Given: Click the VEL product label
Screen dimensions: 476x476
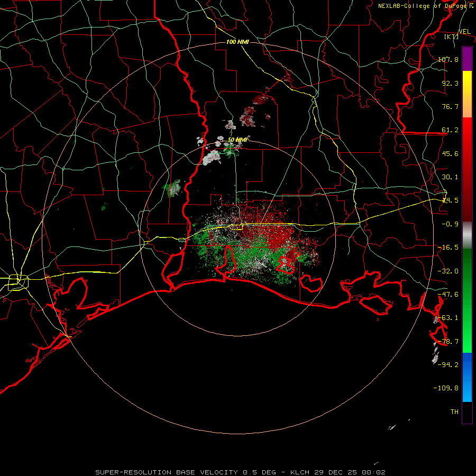Looking at the screenshot, I should point(464,32).
